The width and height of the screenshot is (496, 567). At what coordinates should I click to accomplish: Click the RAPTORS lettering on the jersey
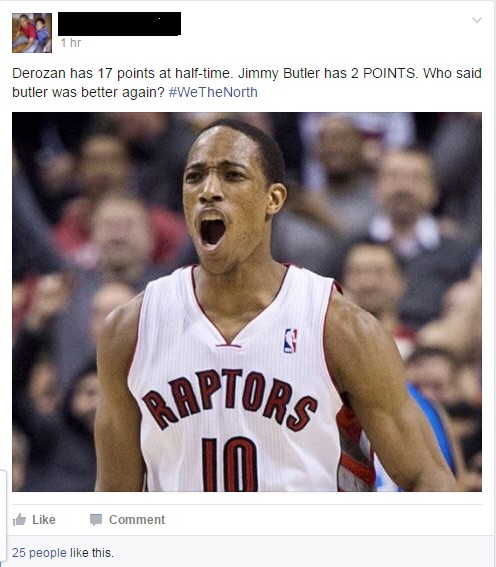click(x=230, y=398)
